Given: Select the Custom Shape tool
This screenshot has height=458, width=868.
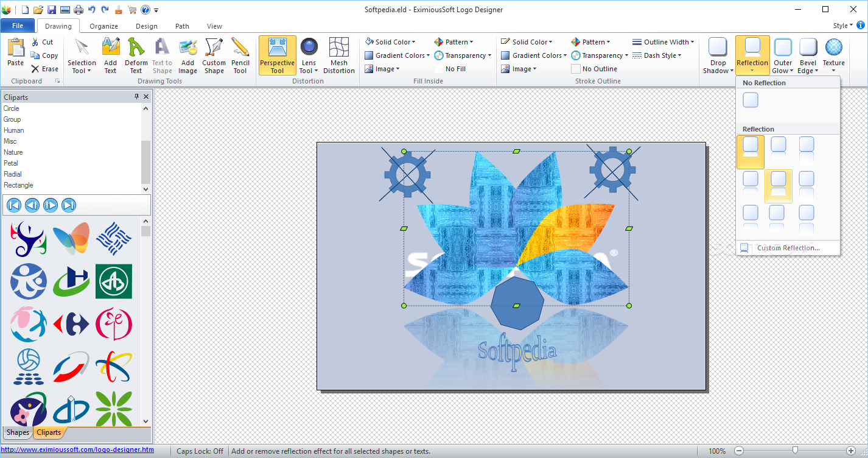Looking at the screenshot, I should click(x=214, y=55).
